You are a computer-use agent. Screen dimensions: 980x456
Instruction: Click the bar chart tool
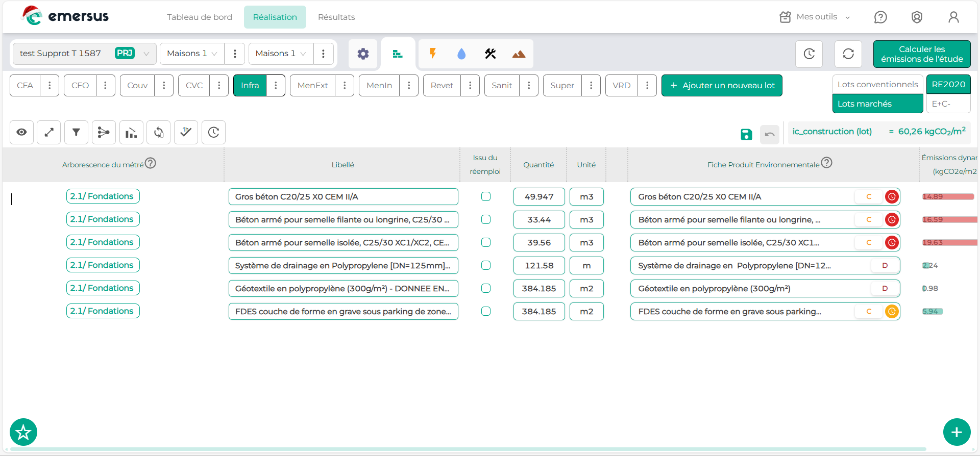point(131,132)
